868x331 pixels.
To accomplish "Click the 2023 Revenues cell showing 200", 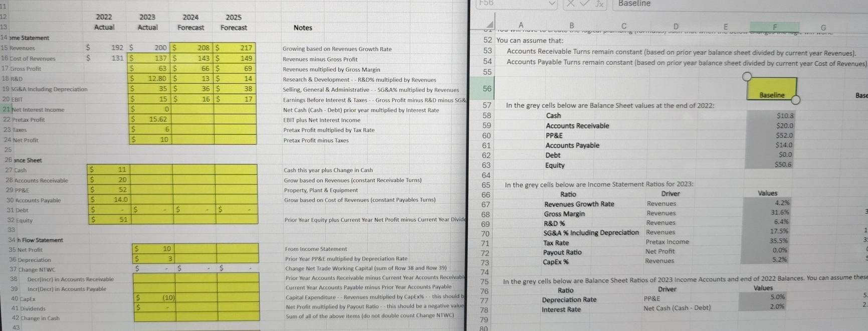I will [x=150, y=48].
